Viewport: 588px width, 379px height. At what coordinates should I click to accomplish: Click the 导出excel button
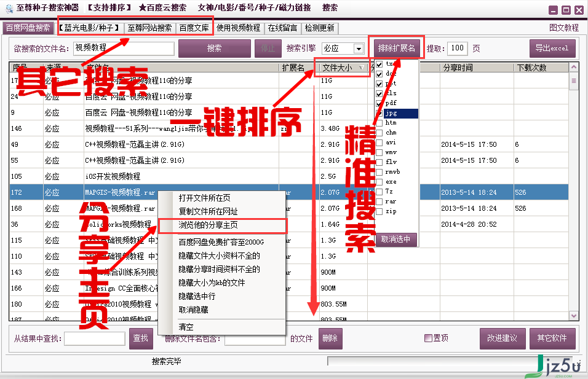[552, 49]
